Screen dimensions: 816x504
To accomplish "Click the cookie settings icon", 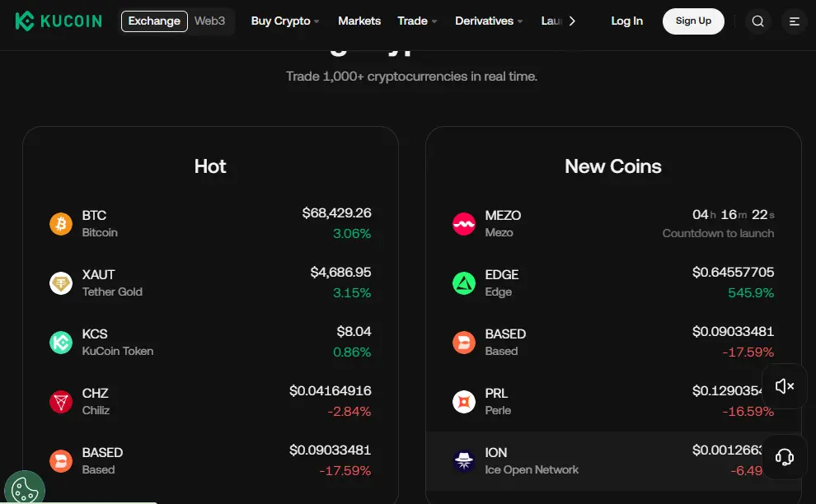I will coord(25,488).
